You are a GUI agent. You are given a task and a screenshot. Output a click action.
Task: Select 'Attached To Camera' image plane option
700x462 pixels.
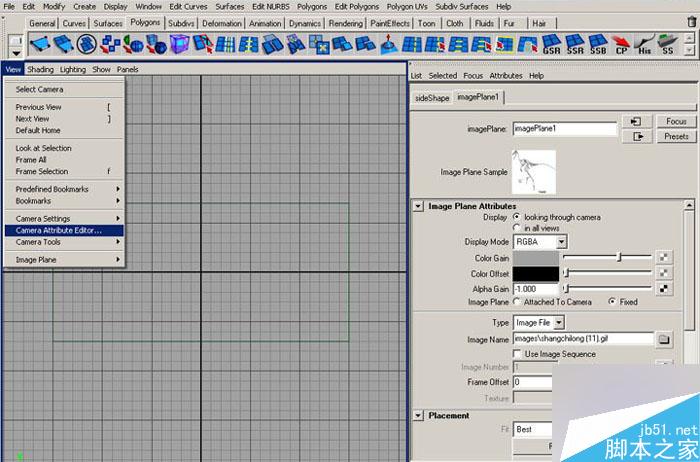click(x=517, y=302)
